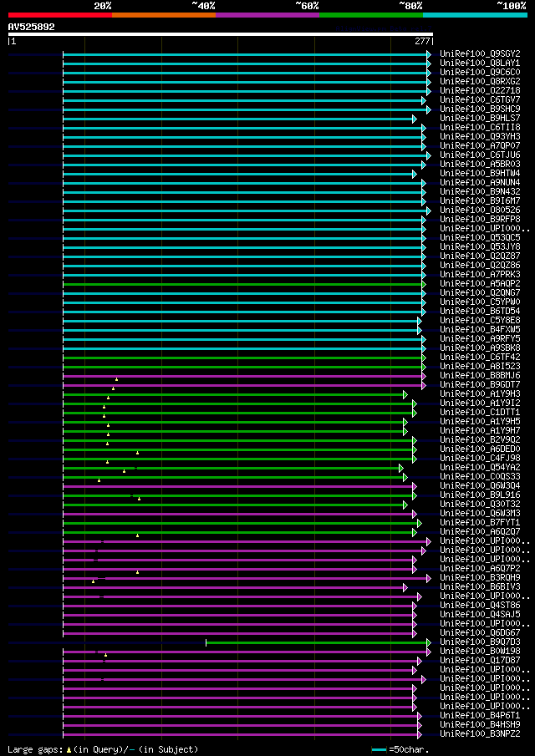Click the Large gaps legend text
This screenshot has height=756, width=535.
point(36,749)
